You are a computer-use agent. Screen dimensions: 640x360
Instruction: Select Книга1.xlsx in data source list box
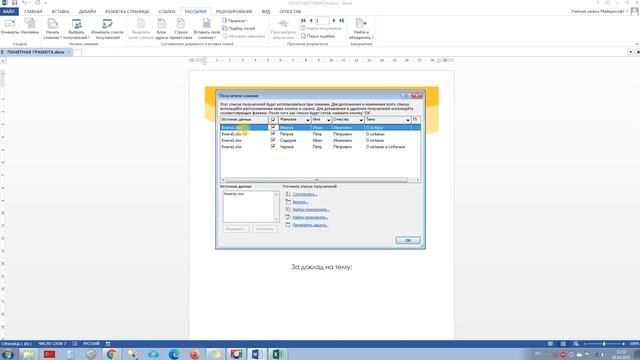pos(234,194)
